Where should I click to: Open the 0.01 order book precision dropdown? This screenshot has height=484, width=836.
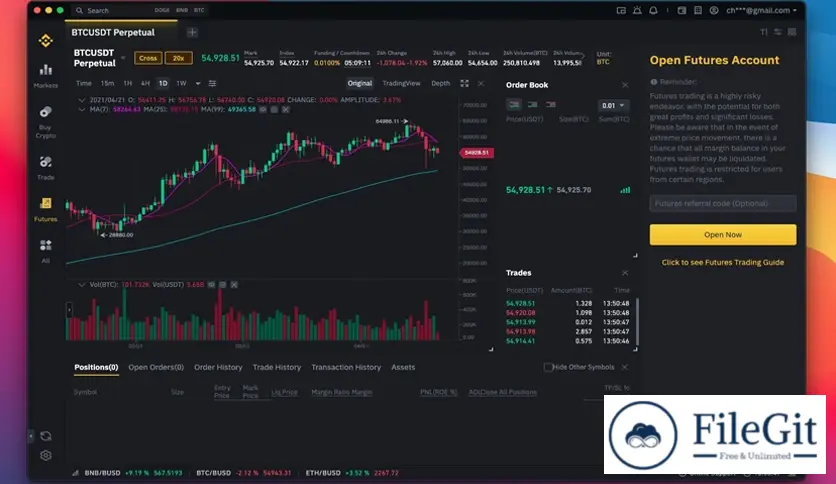(x=613, y=106)
